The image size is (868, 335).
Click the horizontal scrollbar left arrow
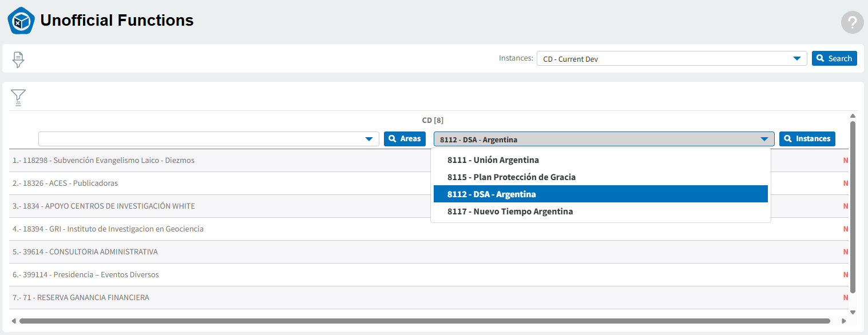pyautogui.click(x=14, y=321)
